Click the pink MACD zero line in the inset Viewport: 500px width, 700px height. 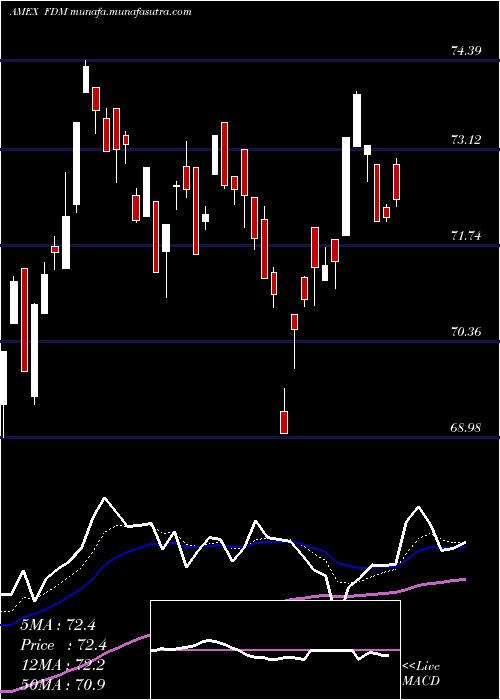point(275,650)
